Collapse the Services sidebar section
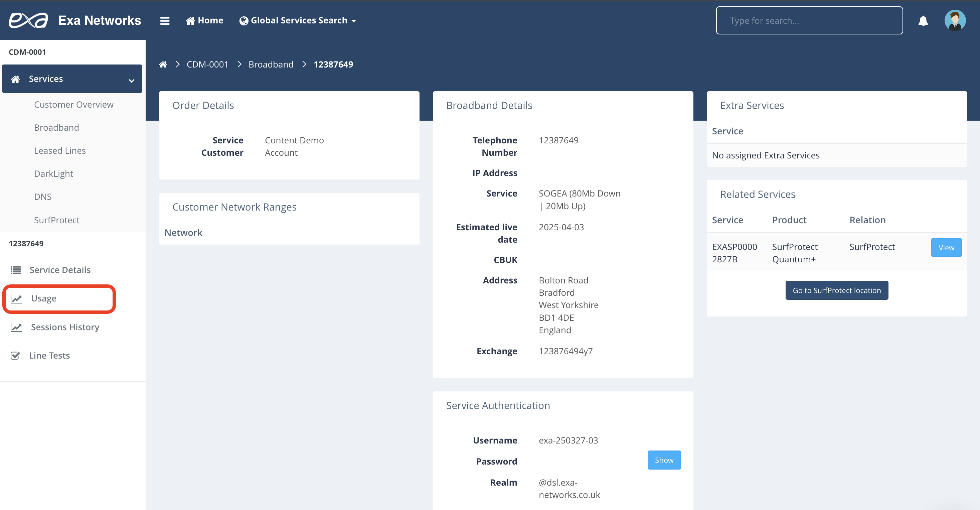This screenshot has height=510, width=980. click(131, 80)
